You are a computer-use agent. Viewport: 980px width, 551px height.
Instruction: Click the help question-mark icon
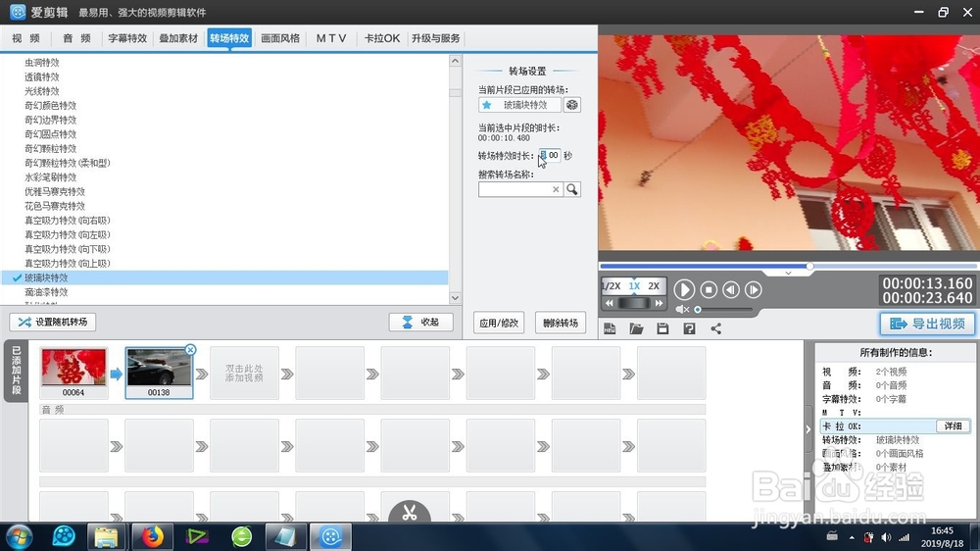coord(689,329)
